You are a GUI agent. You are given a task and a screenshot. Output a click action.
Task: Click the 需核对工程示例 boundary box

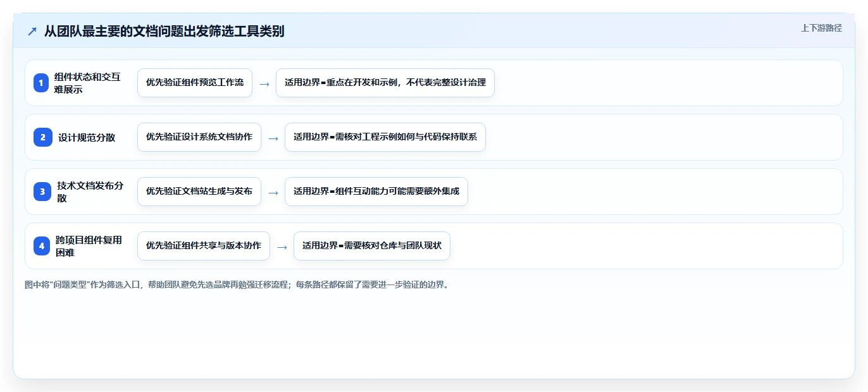pos(385,137)
